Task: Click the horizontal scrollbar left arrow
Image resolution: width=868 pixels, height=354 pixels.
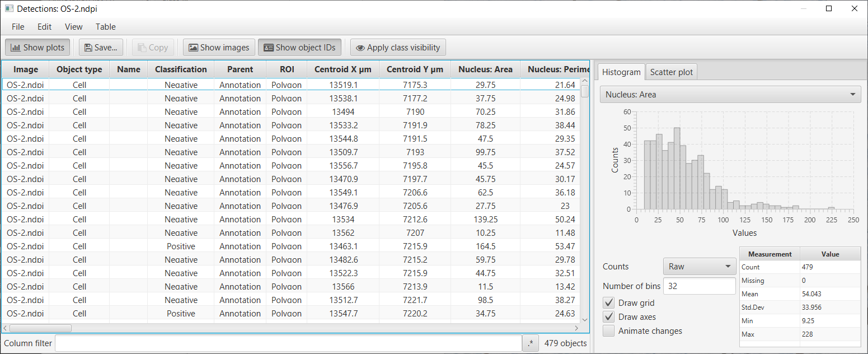Action: point(6,328)
